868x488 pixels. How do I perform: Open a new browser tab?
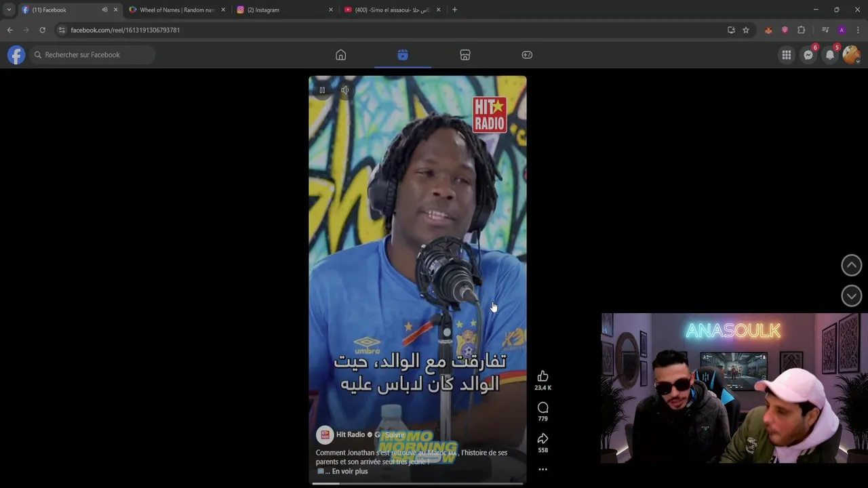[x=454, y=9]
